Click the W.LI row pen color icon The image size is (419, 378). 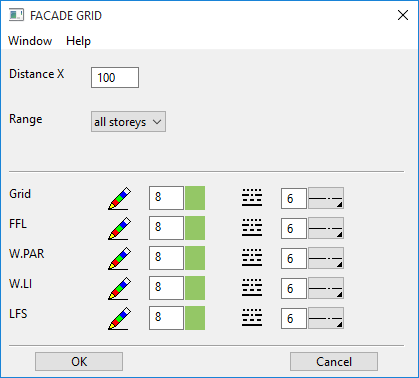(x=119, y=288)
